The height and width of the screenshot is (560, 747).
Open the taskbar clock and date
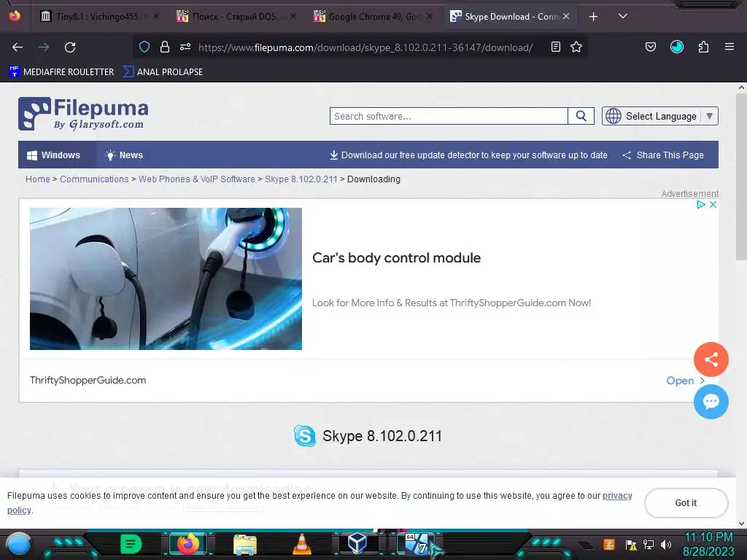[x=708, y=544]
